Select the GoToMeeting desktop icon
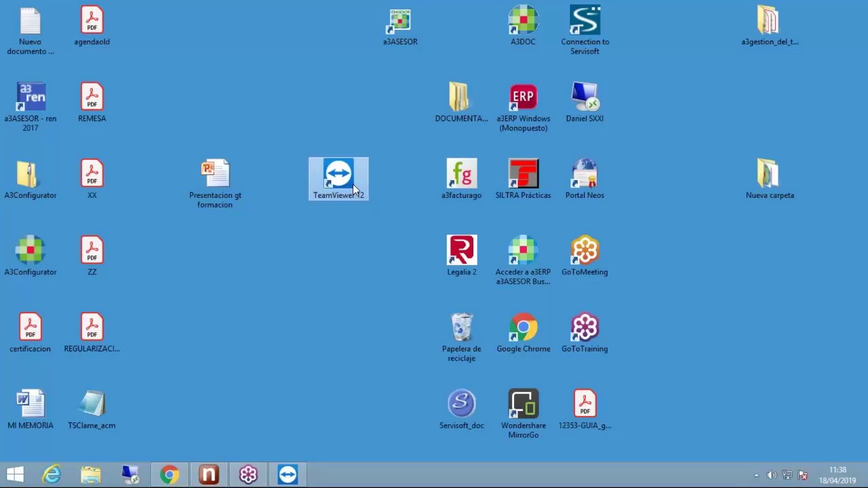Viewport: 868px width, 488px height. pos(585,256)
